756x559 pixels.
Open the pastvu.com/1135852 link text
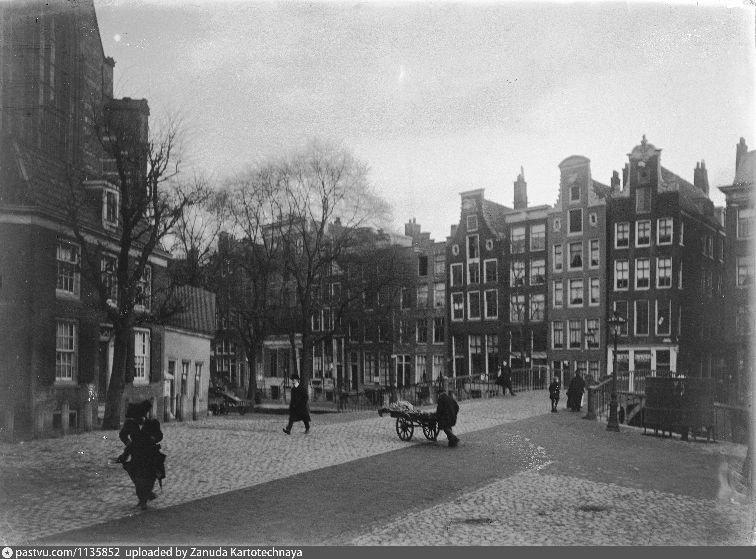pyautogui.click(x=68, y=553)
